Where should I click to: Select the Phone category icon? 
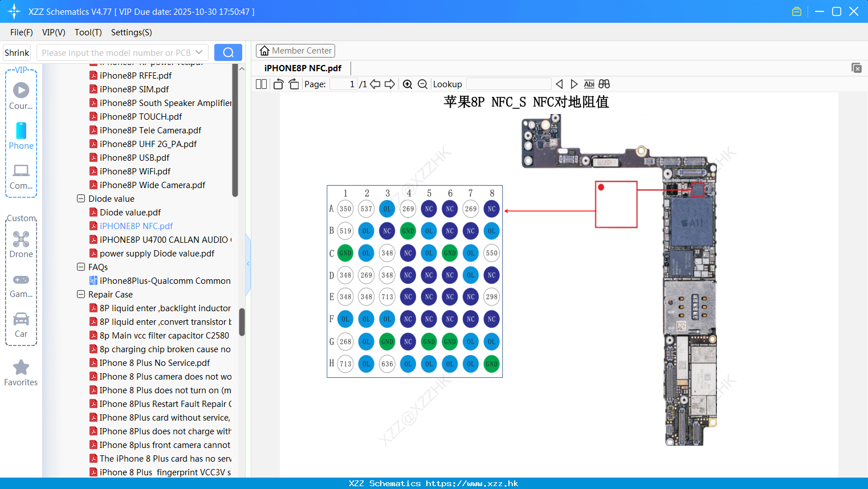coord(21,136)
